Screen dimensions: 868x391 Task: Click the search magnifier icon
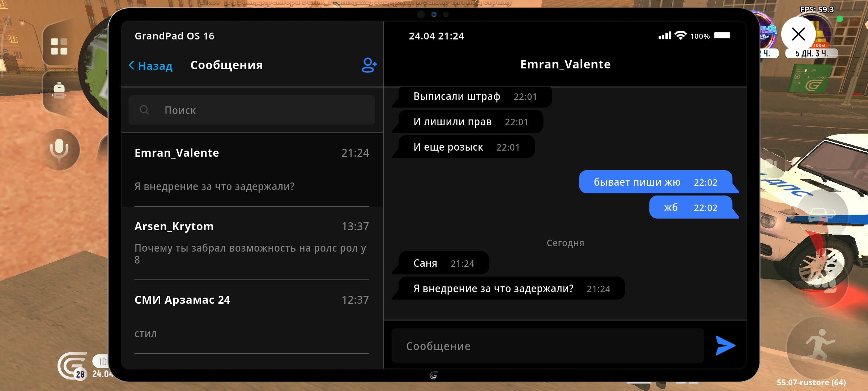(x=144, y=110)
